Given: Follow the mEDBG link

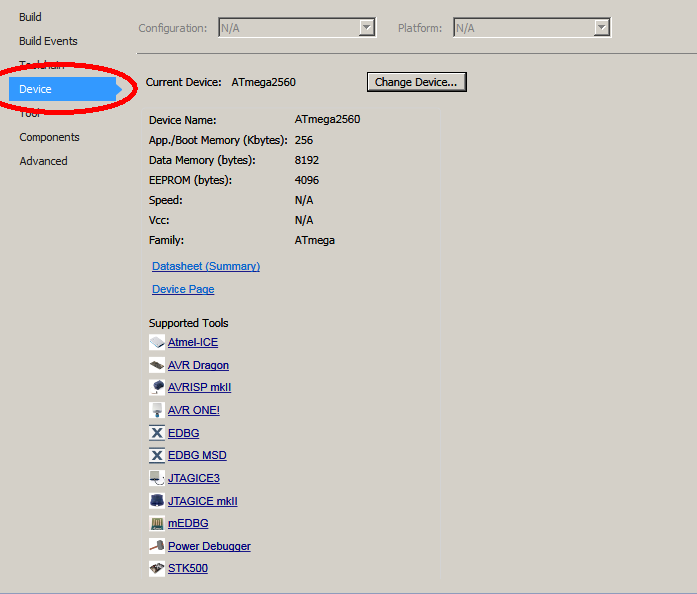Looking at the screenshot, I should (188, 523).
